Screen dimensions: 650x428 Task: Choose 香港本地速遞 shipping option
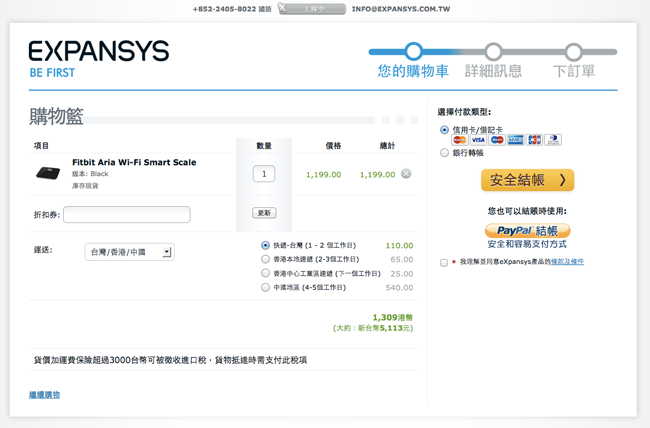click(x=265, y=259)
